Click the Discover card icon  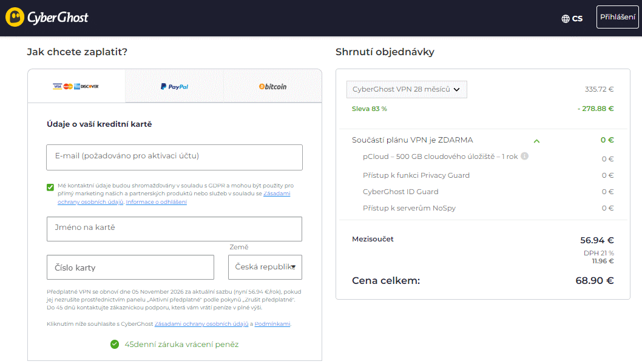pyautogui.click(x=90, y=86)
